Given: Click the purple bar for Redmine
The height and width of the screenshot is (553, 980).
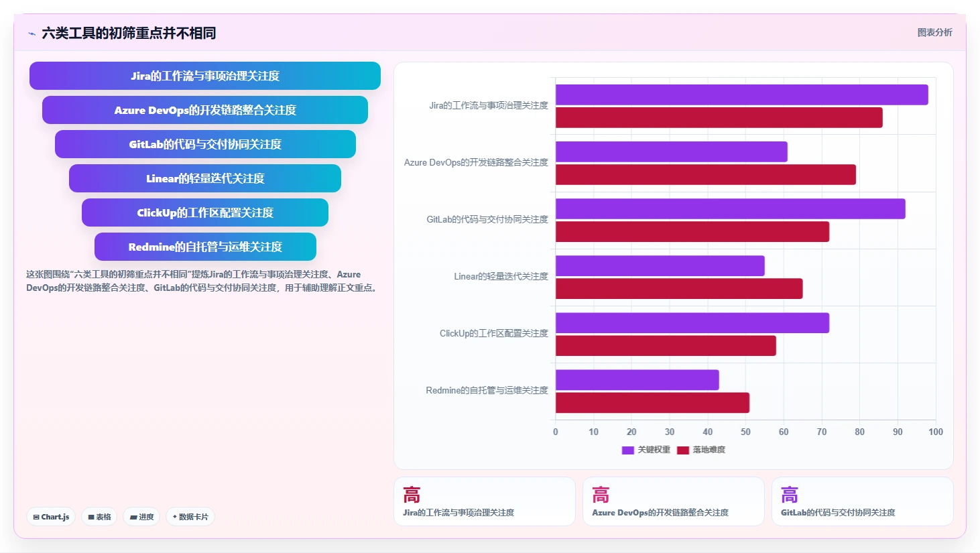Looking at the screenshot, I should point(637,379).
